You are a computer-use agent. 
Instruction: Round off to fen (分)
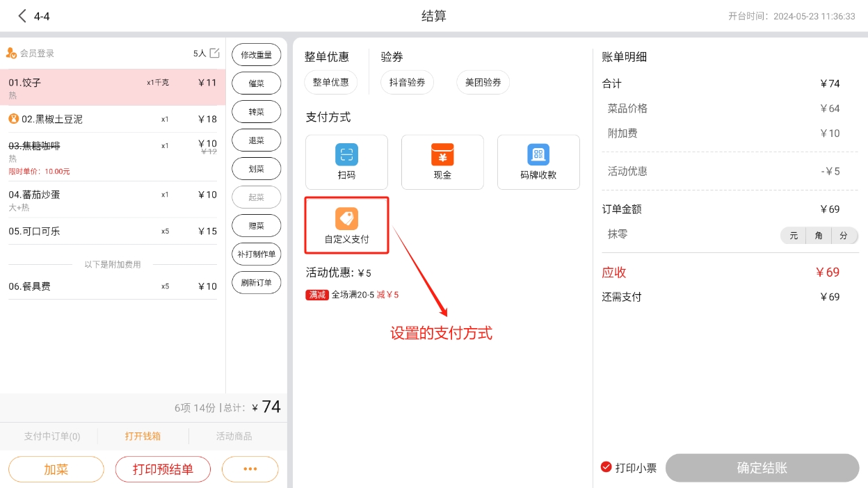tap(844, 236)
